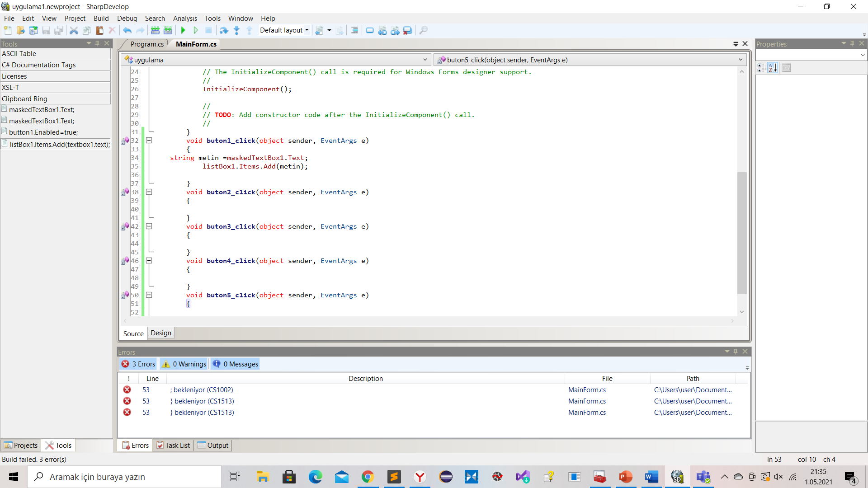Click the Build solution toolbar icon
Screen dimensions: 868x488
(x=155, y=30)
